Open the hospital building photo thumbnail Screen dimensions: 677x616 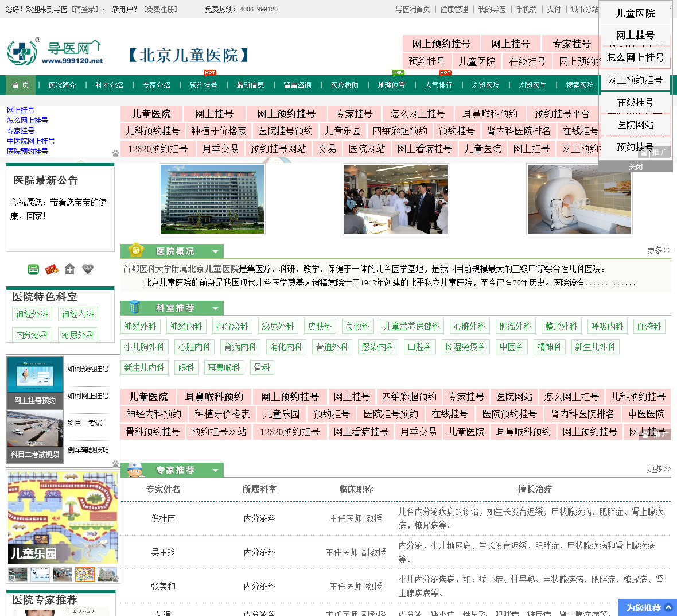212,199
